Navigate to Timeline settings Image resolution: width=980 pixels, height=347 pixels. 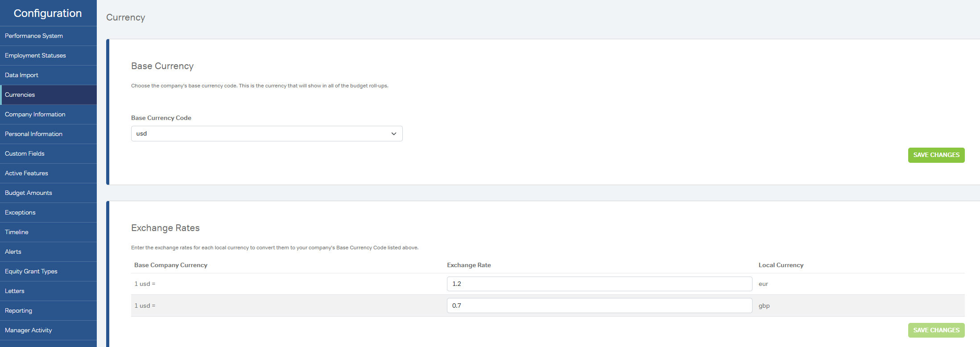click(17, 232)
